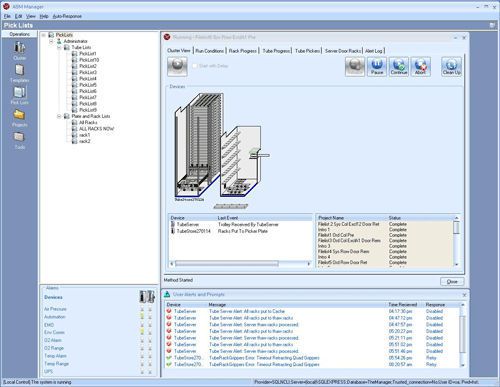Click red alert icon for 04:17:30 message
500x387 pixels.
169,311
